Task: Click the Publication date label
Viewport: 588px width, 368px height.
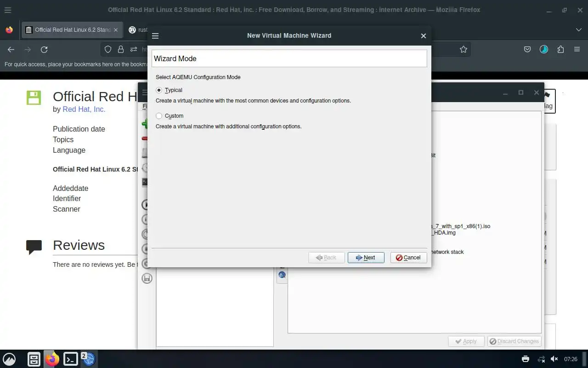Action: click(79, 129)
